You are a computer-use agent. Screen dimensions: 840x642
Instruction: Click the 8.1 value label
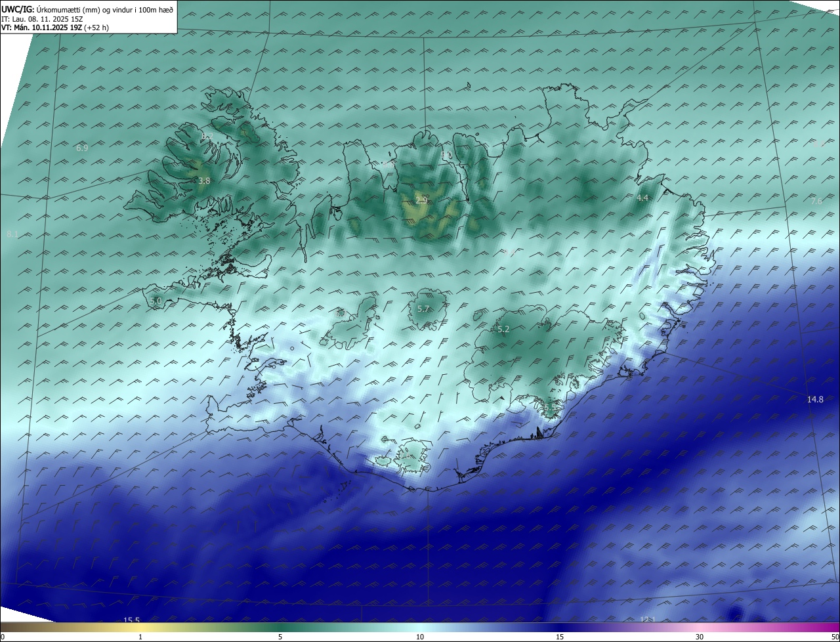pos(12,234)
